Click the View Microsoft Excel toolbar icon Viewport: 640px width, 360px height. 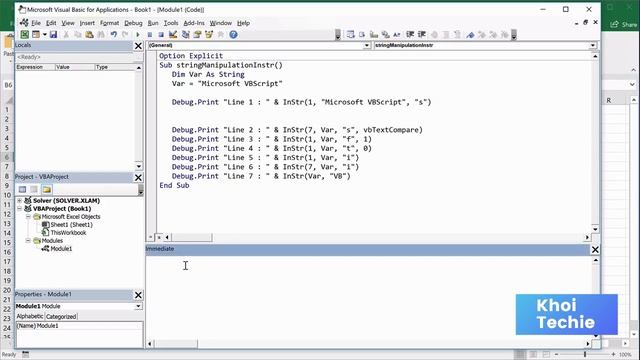[x=24, y=35]
